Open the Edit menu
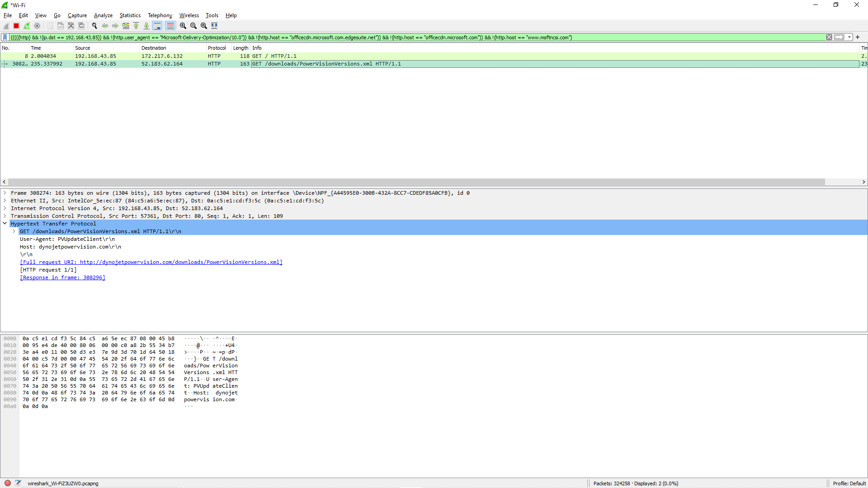The width and height of the screenshot is (868, 488). tap(24, 15)
